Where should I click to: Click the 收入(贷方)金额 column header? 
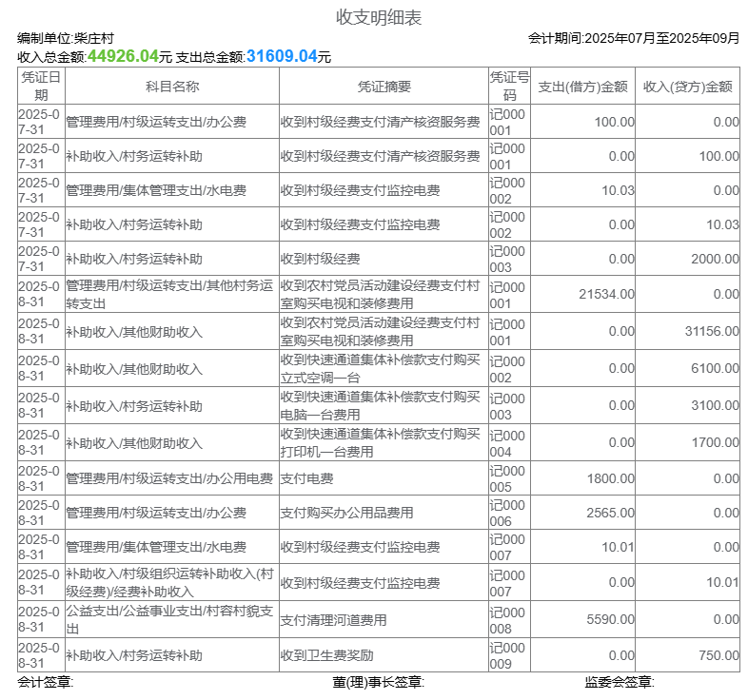688,87
